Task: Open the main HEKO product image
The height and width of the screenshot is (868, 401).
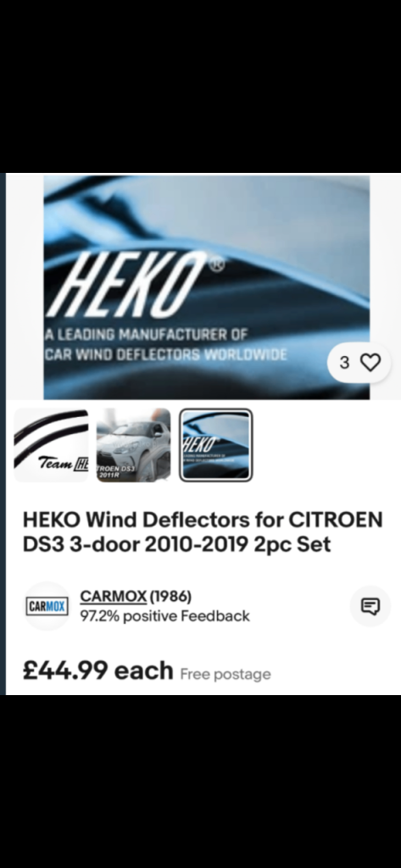Action: click(x=207, y=287)
